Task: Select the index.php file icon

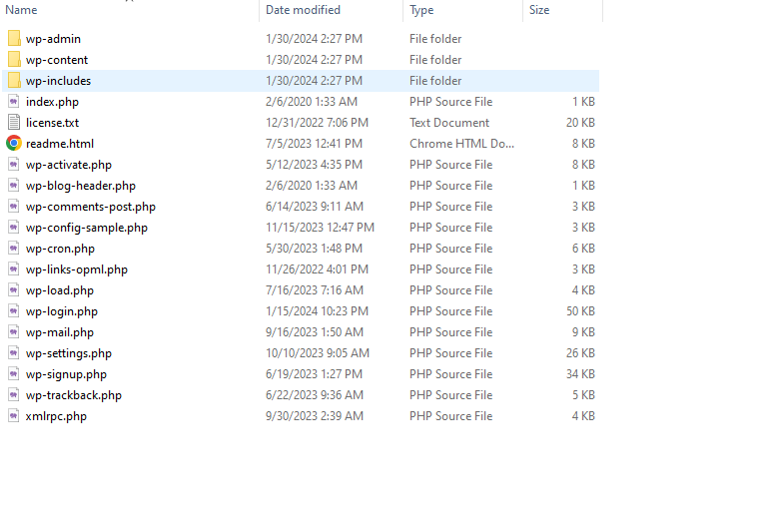Action: click(x=14, y=102)
